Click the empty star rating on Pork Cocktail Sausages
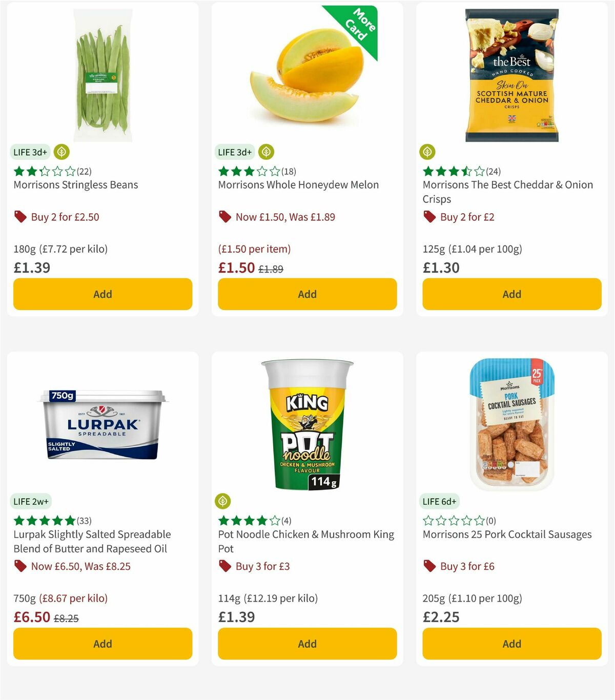Screen dimensions: 615x700 454,520
